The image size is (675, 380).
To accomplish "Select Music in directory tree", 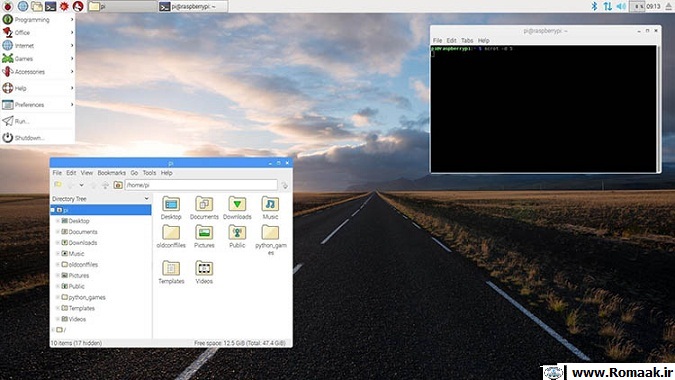I will (x=76, y=253).
